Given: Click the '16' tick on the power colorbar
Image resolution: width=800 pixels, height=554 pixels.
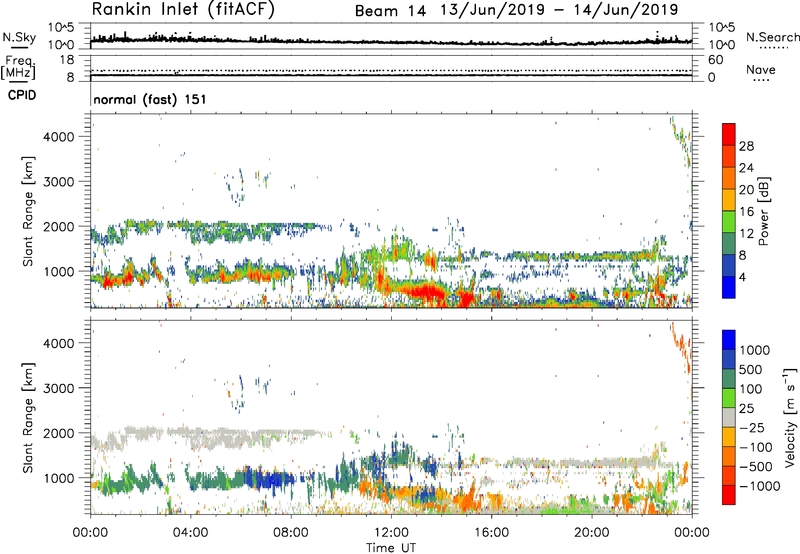Looking at the screenshot, I should (x=746, y=212).
